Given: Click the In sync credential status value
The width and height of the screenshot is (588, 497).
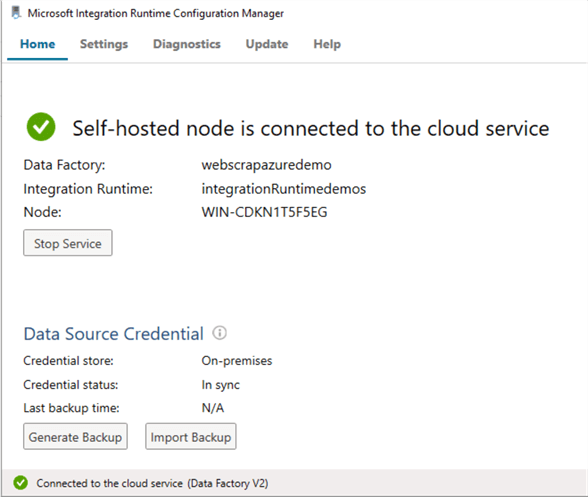Looking at the screenshot, I should pos(220,385).
